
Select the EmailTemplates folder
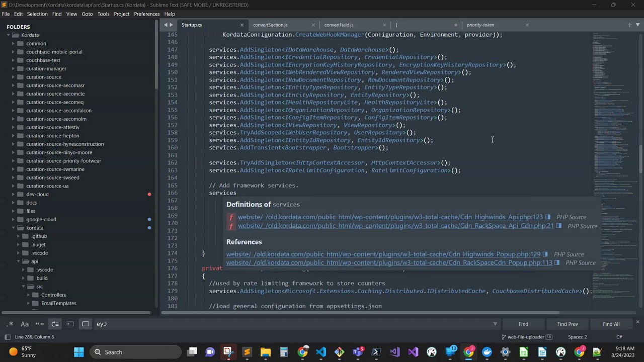pyautogui.click(x=59, y=303)
